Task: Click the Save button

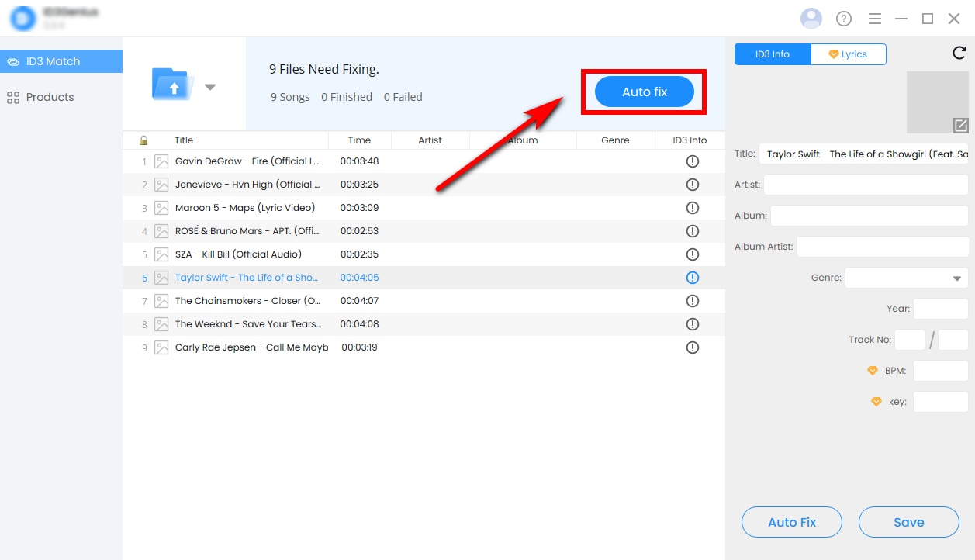Action: (x=908, y=522)
